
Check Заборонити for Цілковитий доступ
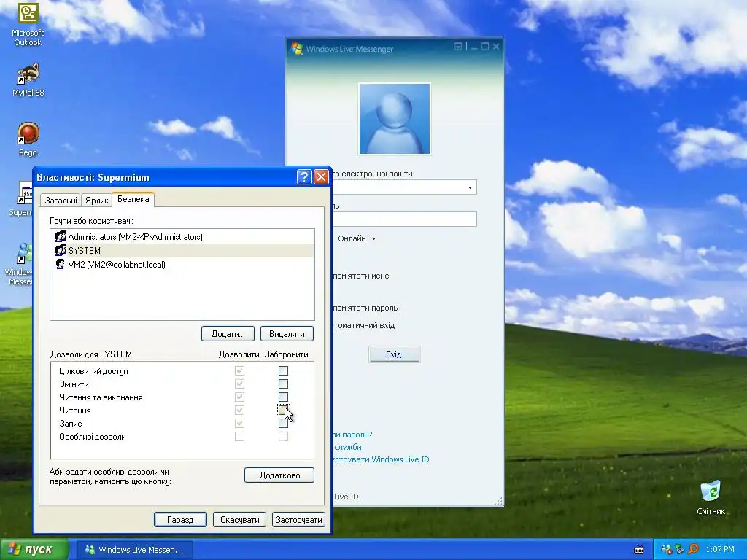283,370
